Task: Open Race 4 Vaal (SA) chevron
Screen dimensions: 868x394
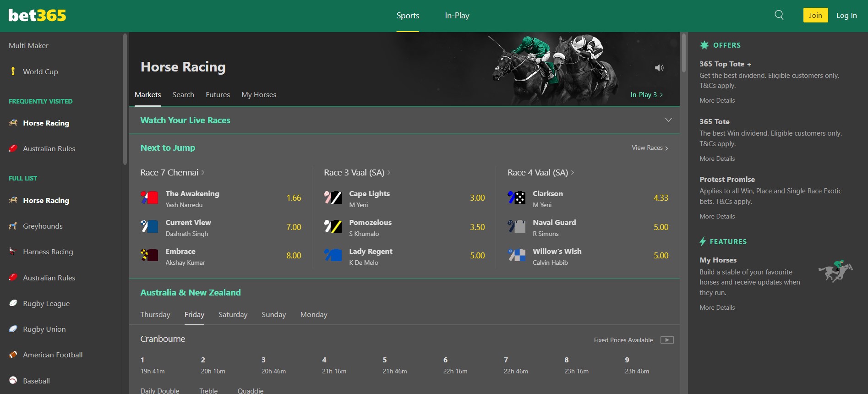Action: pos(573,173)
